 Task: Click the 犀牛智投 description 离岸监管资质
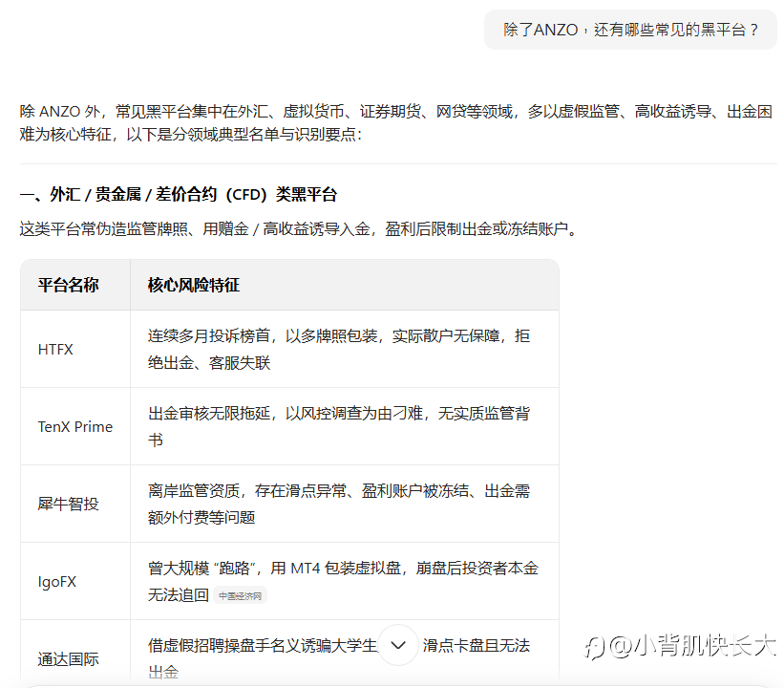coord(339,504)
